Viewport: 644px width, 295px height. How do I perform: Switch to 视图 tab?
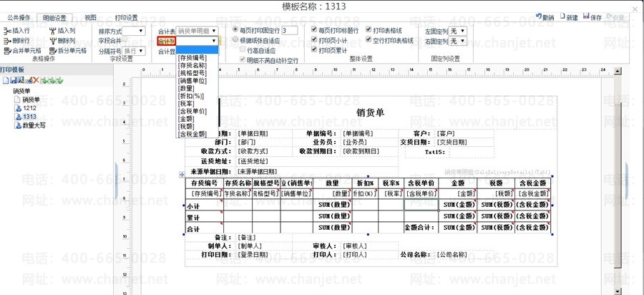90,18
